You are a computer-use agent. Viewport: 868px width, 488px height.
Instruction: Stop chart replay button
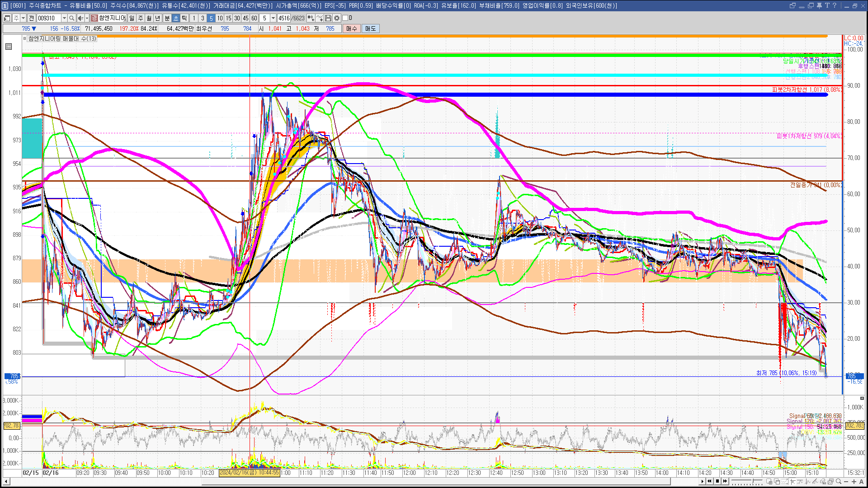(717, 481)
